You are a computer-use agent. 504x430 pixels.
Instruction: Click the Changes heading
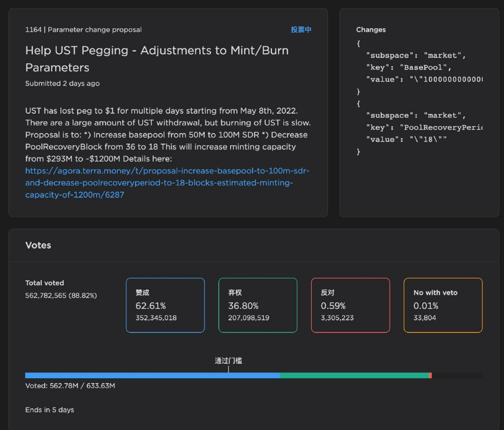(x=371, y=30)
